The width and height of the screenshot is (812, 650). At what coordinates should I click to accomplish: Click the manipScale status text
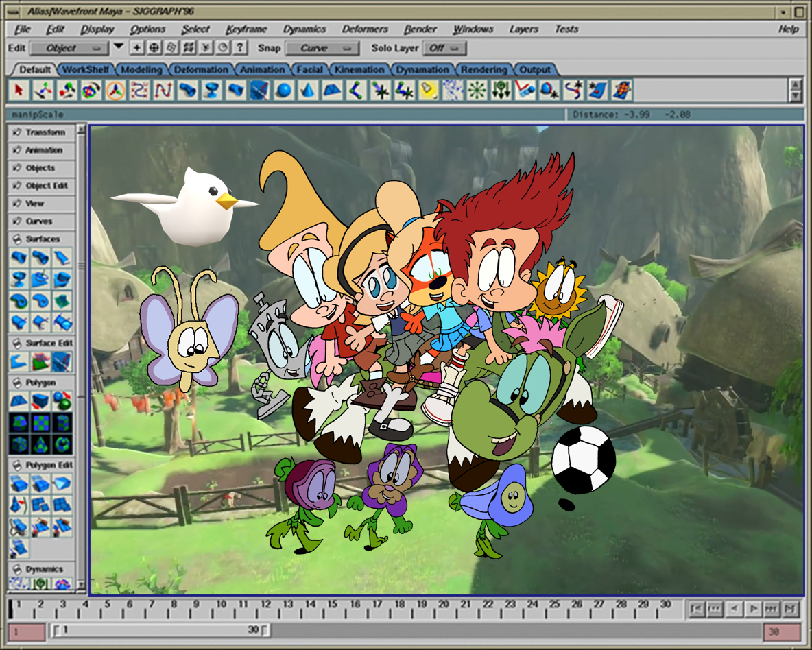(x=37, y=115)
